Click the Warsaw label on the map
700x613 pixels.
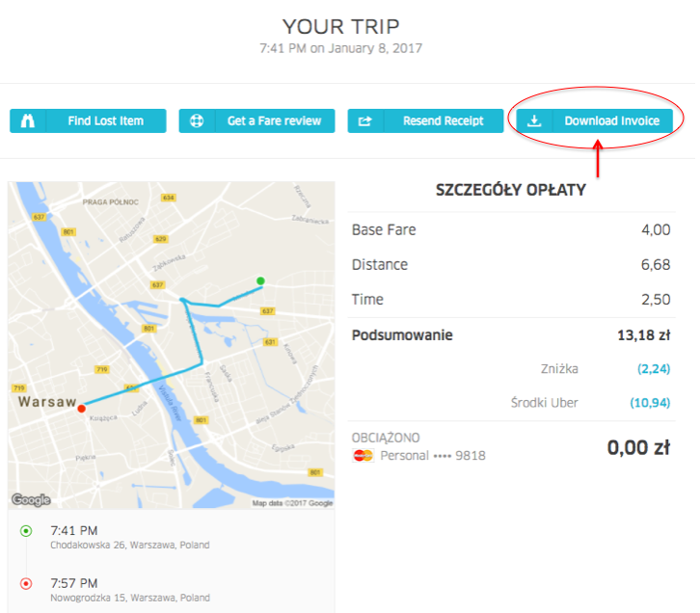[x=46, y=400]
